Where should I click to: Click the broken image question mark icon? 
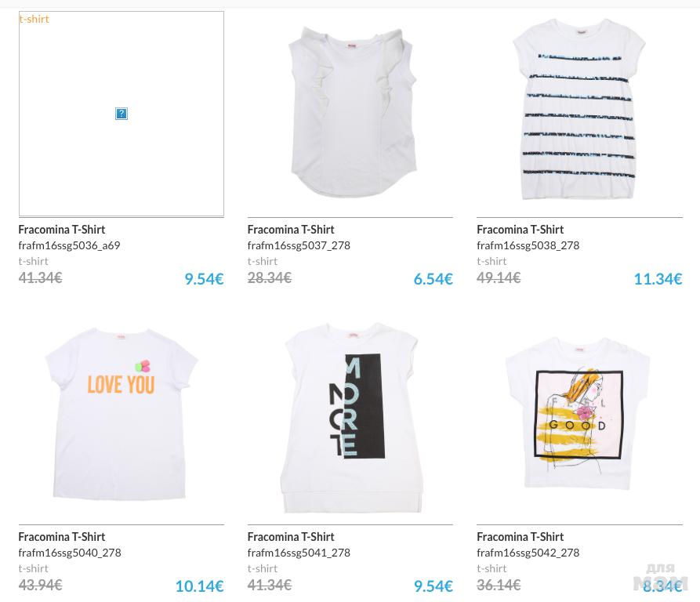[122, 114]
